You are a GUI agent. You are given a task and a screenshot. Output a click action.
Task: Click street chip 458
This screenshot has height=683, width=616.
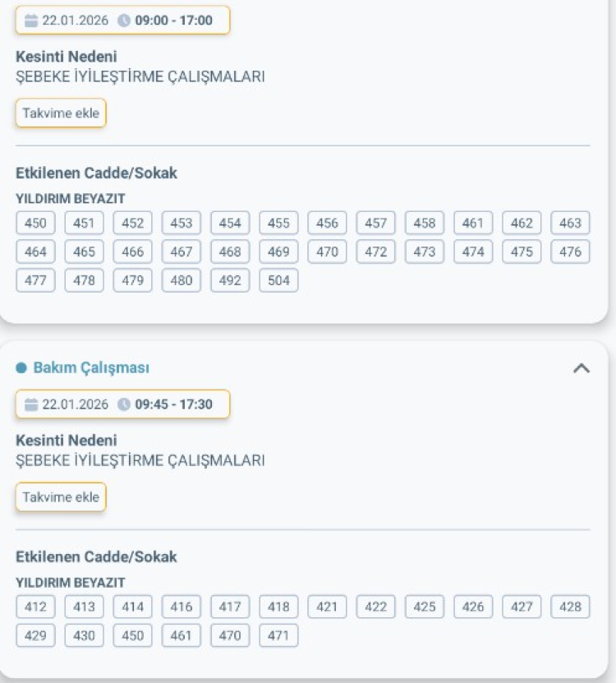424,223
